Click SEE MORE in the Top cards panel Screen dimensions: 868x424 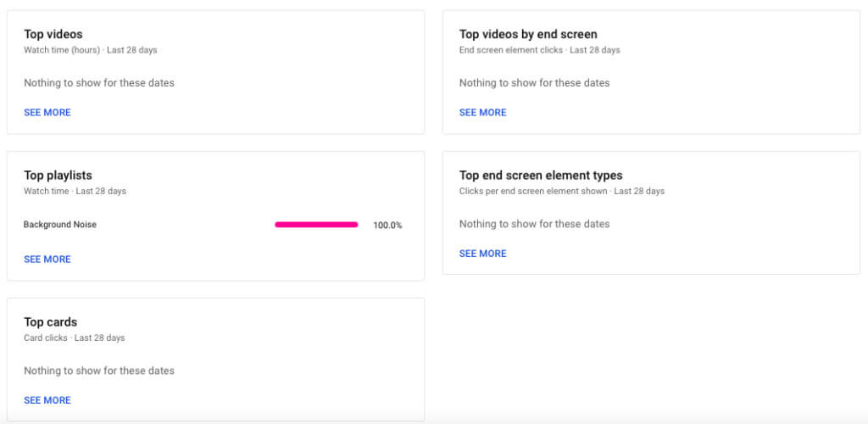tap(47, 400)
